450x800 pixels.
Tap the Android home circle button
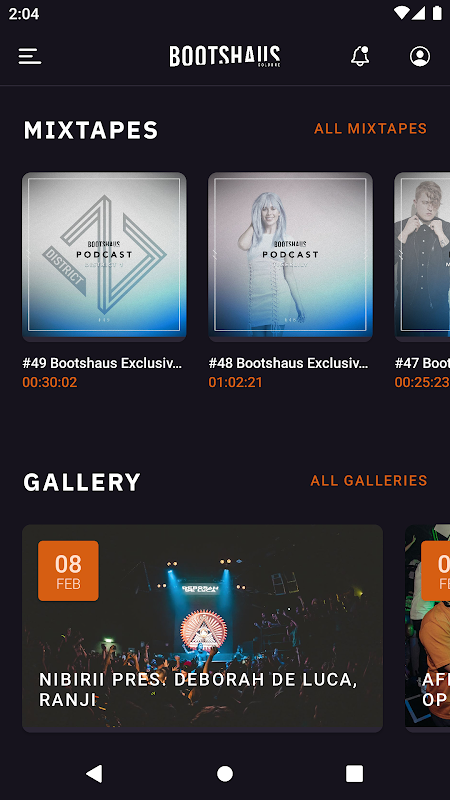(x=224, y=773)
